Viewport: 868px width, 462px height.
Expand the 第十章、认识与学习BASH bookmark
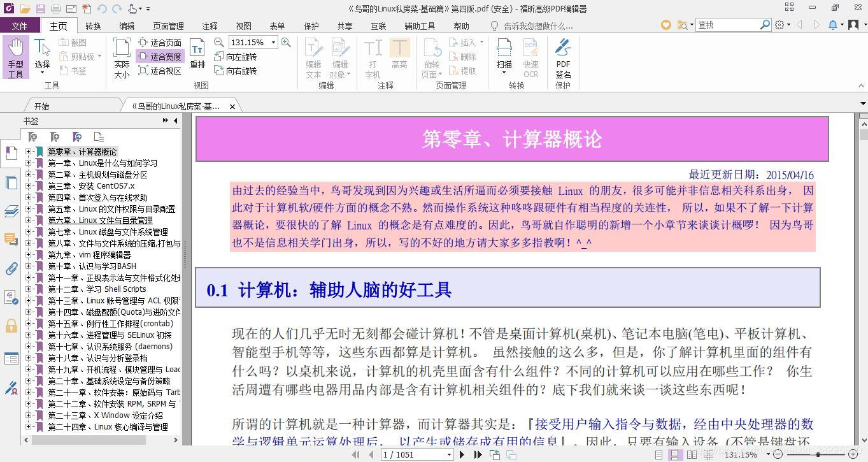[28, 266]
